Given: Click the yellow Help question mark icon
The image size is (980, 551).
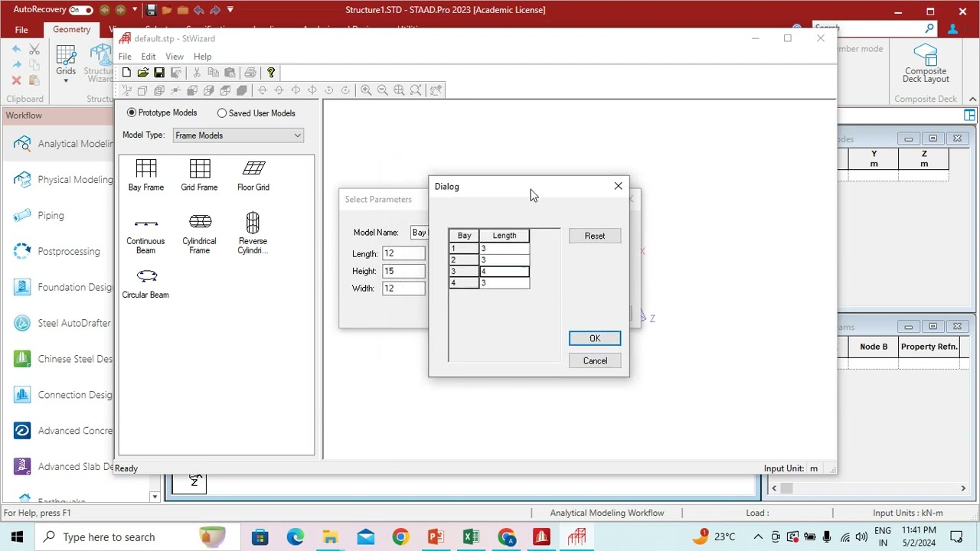Looking at the screenshot, I should click(271, 73).
